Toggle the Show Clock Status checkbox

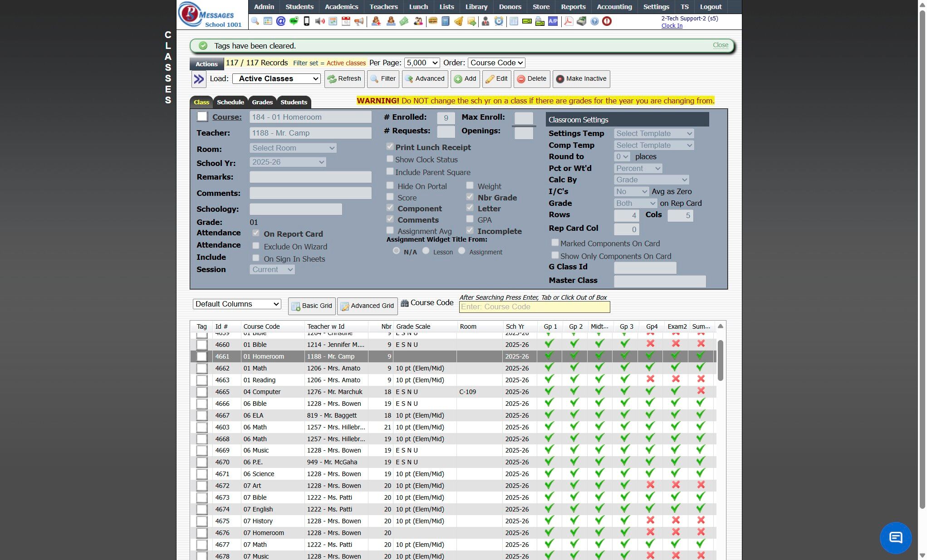pyautogui.click(x=390, y=159)
